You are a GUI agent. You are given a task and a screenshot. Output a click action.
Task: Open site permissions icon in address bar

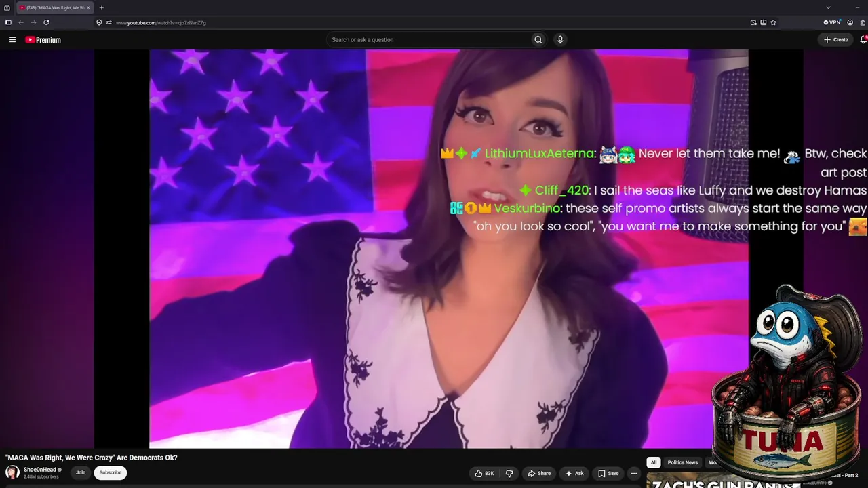(x=108, y=22)
